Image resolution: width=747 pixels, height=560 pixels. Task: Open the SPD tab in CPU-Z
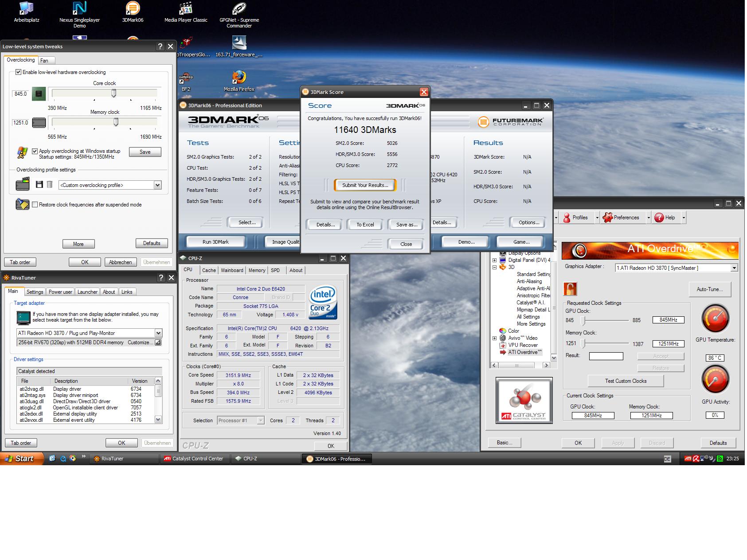[275, 270]
